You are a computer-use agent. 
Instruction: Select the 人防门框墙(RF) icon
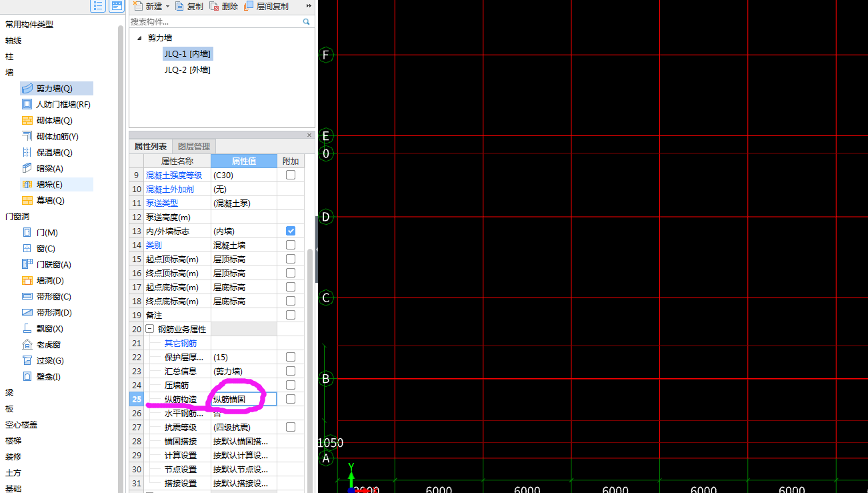coord(27,104)
